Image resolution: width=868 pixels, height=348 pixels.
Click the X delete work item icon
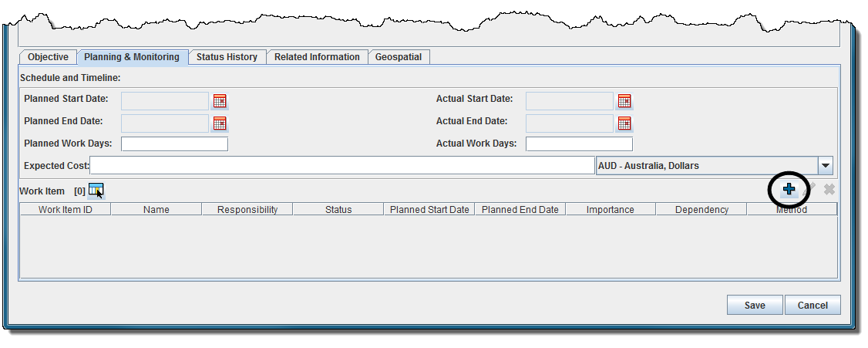[829, 189]
